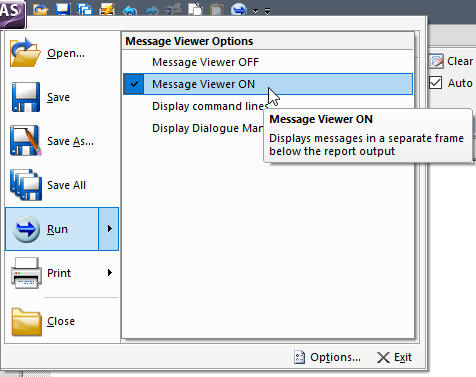
Task: Click the Paste clipboard icon in top toolbar
Action: [x=217, y=9]
